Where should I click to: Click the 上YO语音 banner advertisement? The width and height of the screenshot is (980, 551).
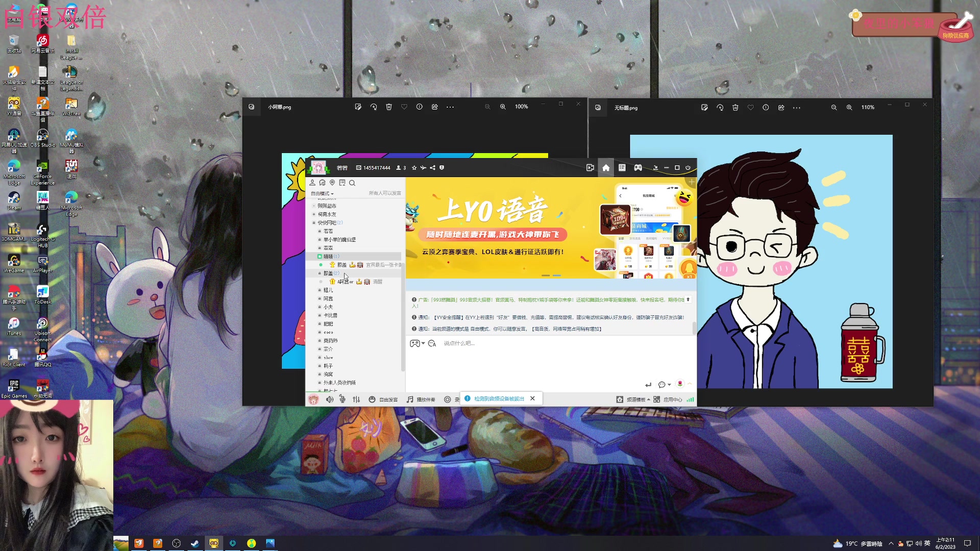551,228
